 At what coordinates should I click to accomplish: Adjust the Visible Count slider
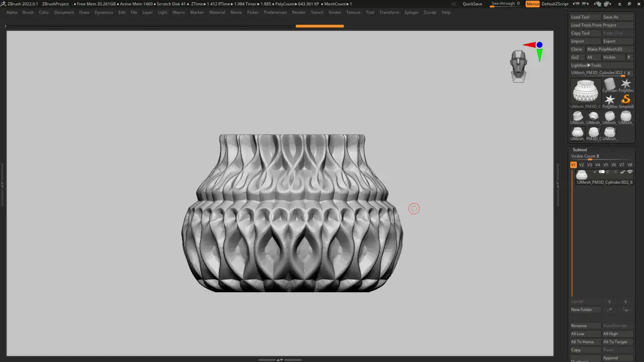602,157
